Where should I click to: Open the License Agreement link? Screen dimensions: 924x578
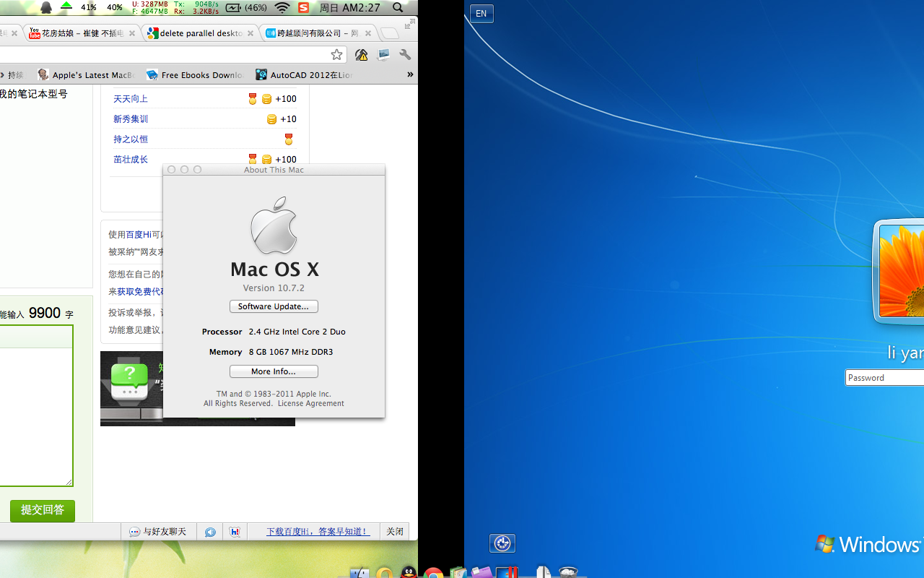point(311,403)
